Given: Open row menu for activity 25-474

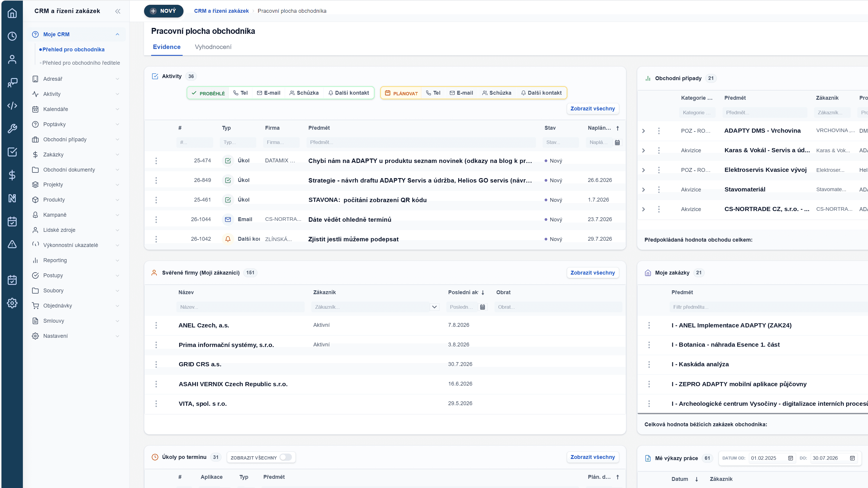Looking at the screenshot, I should [156, 161].
